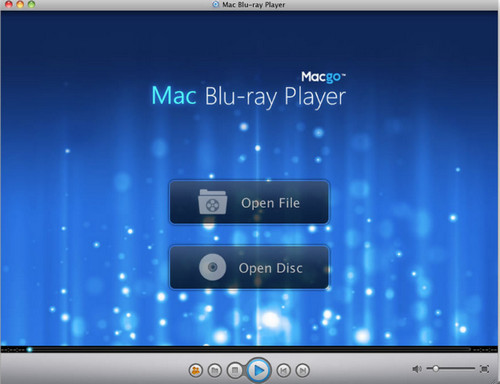The image size is (500, 384).
Task: Click the Open Disc button
Action: pos(249,268)
